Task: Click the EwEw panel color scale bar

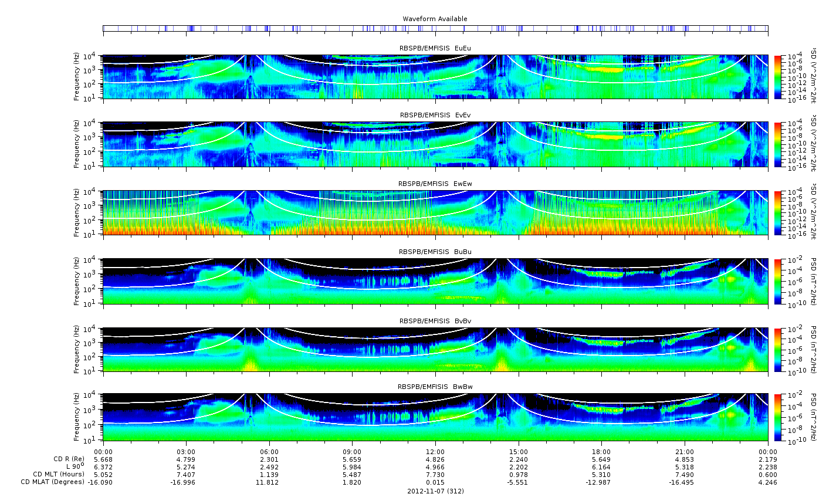Action: pos(777,213)
